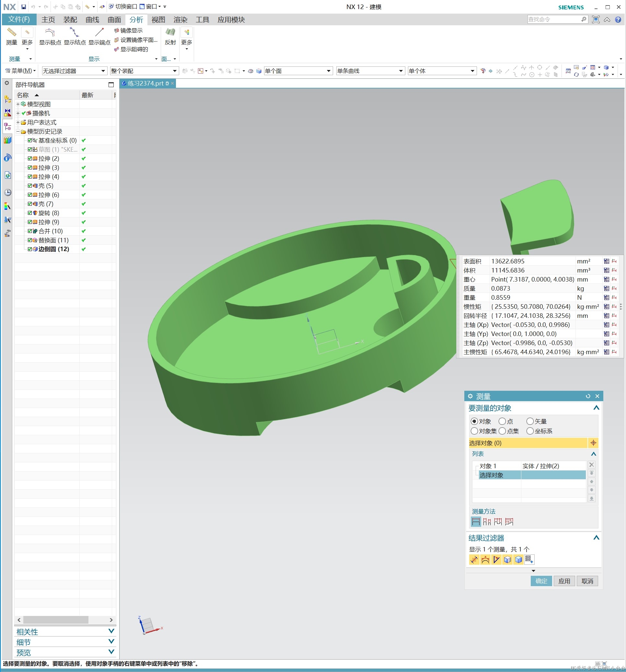Viewport: 626px width, 672px height.
Task: Select 对象 1 row in 列表
Action: (529, 466)
